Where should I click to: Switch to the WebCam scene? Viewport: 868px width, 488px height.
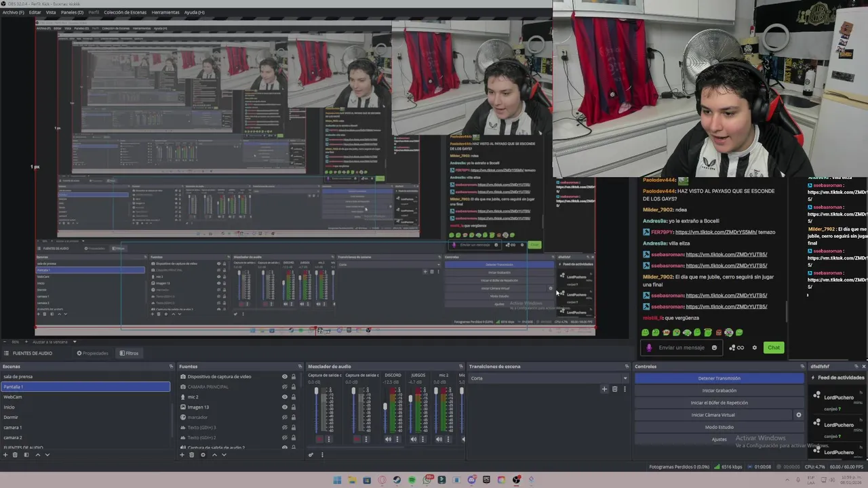[85, 396]
